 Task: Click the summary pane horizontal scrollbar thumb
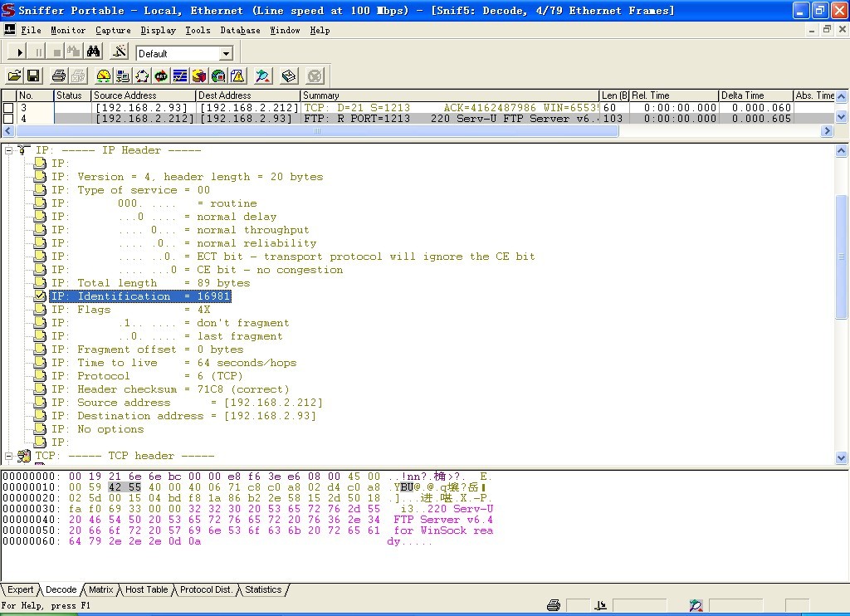316,130
